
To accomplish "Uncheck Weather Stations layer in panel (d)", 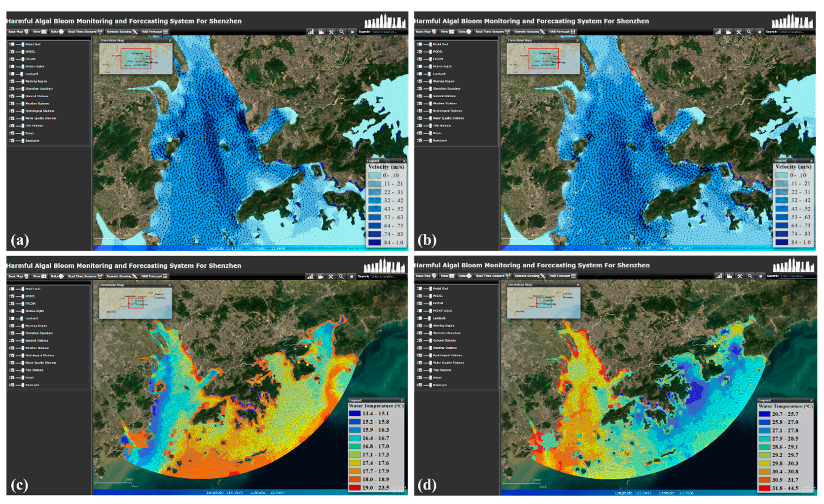I will (420, 348).
